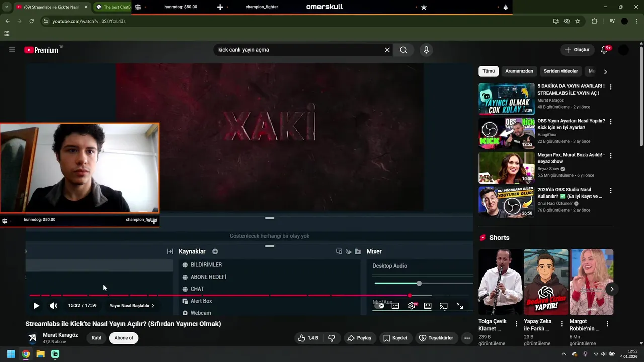Play the paused video
The image size is (644, 362).
pyautogui.click(x=36, y=305)
